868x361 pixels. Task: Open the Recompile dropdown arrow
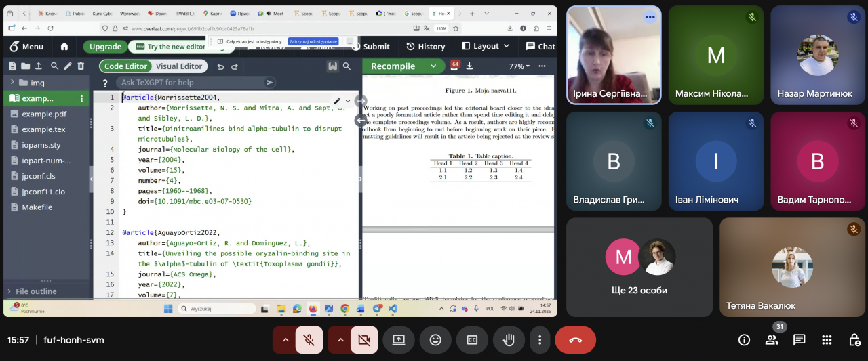pos(433,66)
